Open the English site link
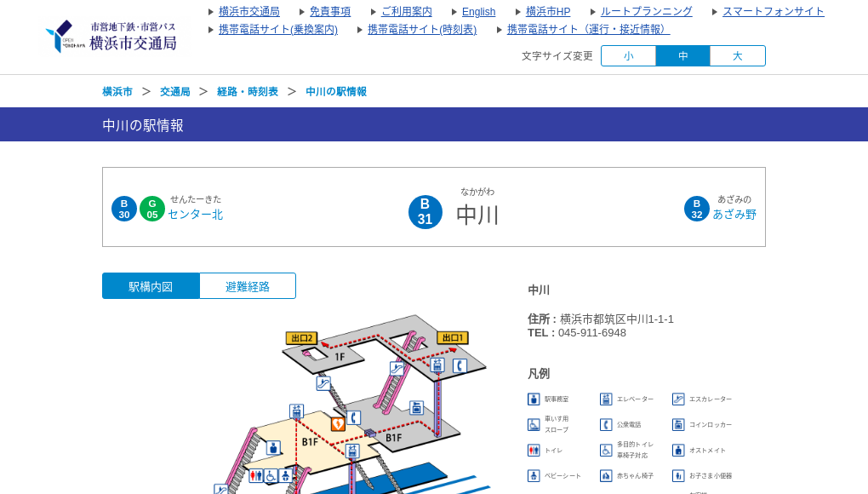Viewport: 868px width, 494px height. (x=478, y=12)
